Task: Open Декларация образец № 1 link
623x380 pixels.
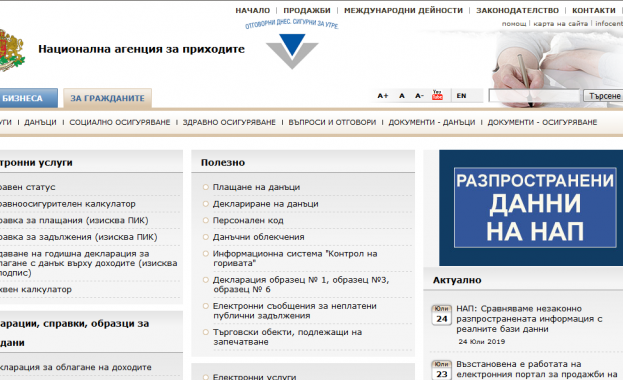Action: (301, 285)
